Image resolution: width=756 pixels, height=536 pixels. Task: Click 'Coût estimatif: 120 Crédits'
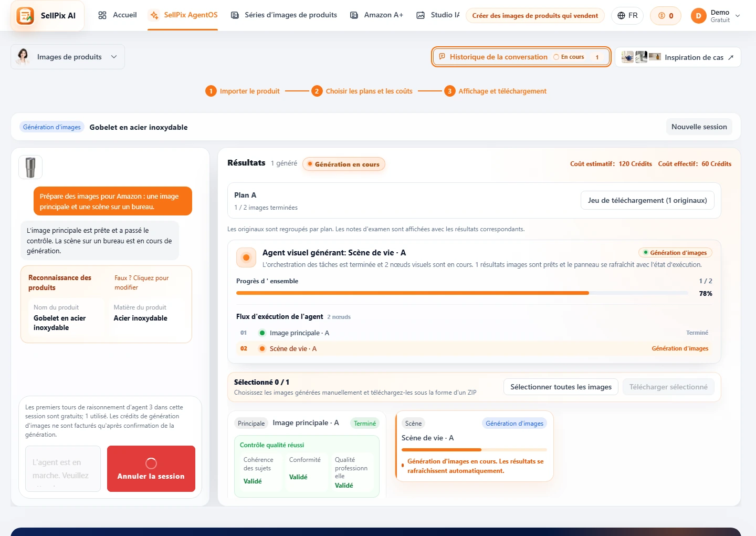[x=611, y=164]
